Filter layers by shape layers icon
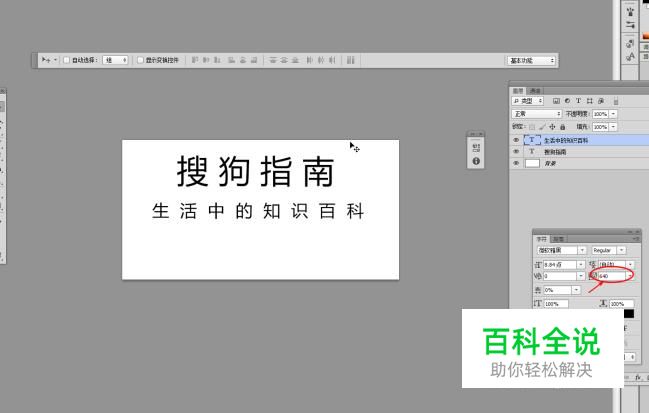 click(x=590, y=101)
